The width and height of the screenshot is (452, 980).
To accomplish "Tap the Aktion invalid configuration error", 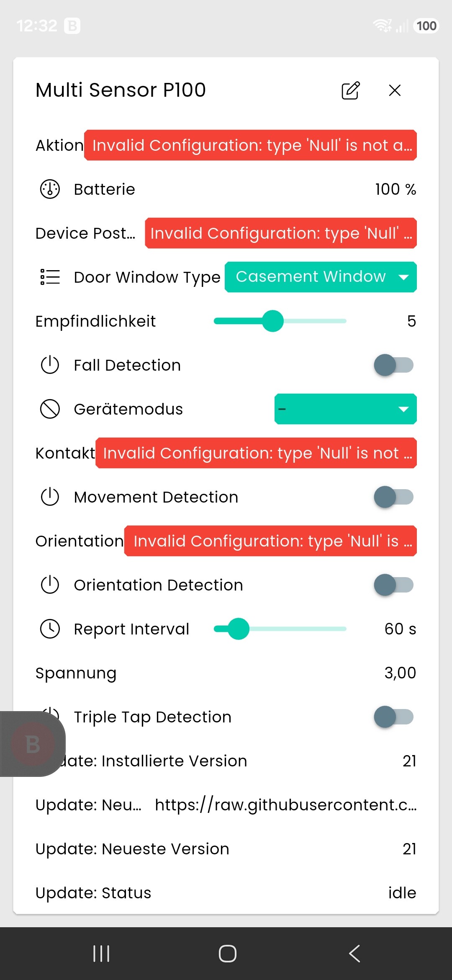I will [250, 145].
